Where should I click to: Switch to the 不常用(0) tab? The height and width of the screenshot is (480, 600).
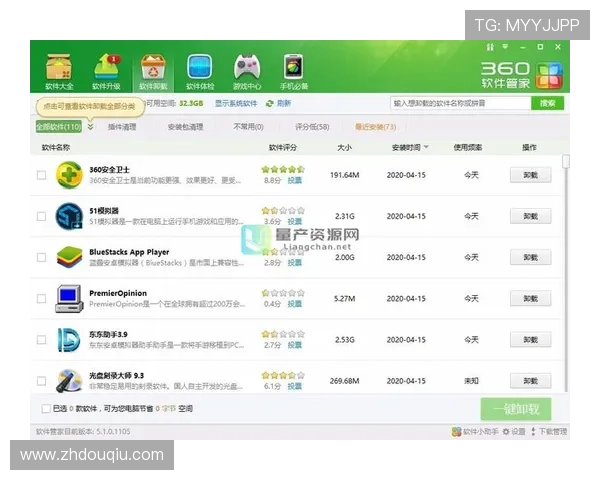[248, 127]
